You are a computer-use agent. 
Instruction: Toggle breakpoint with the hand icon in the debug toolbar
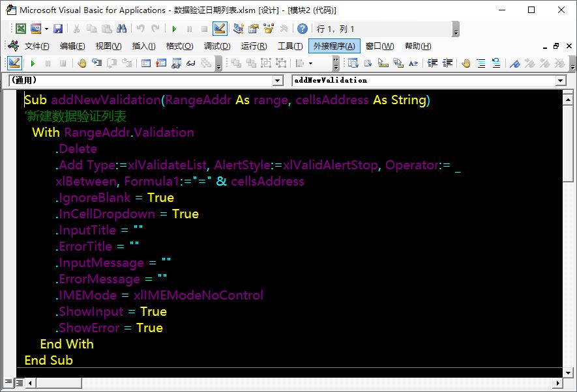tap(82, 63)
